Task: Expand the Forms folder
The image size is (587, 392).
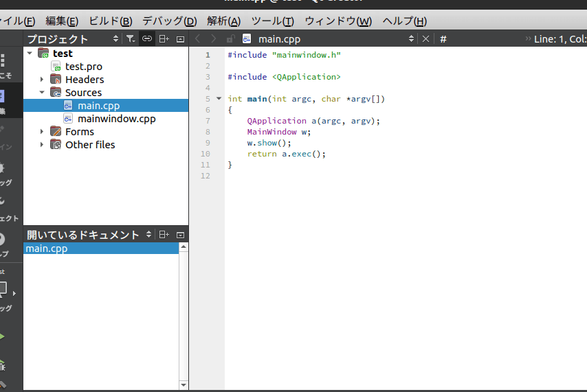Action: coord(42,132)
